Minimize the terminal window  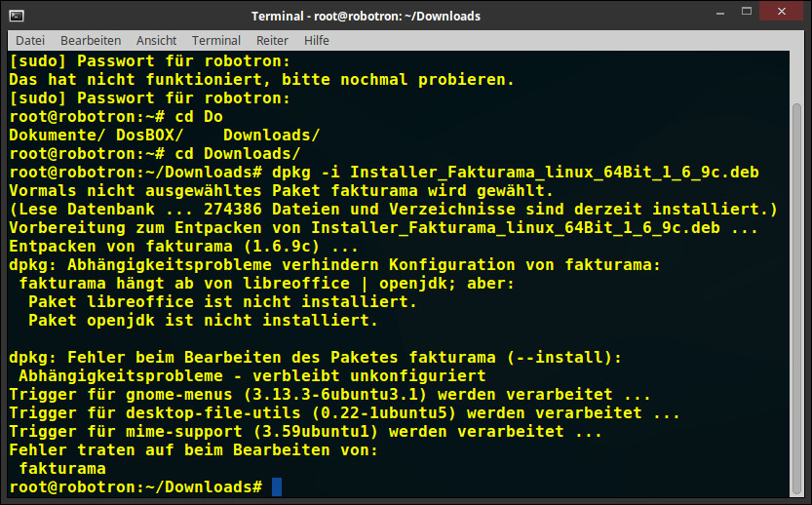(719, 14)
